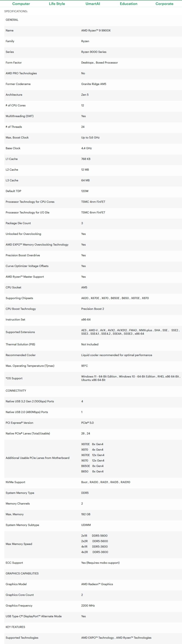Screen dimensions: 182x644
Task: Select the Ryzen 9000 Series value text
Action: pos(94,52)
